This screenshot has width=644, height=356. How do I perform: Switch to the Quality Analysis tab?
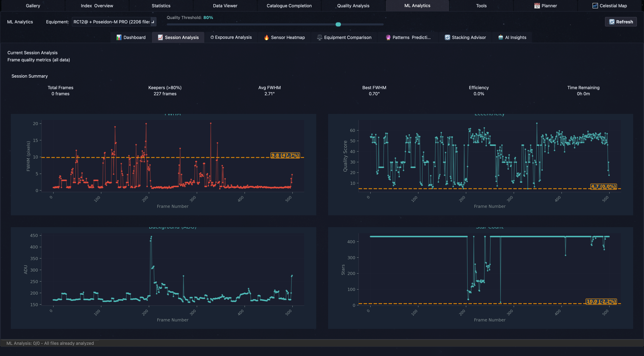point(353,6)
